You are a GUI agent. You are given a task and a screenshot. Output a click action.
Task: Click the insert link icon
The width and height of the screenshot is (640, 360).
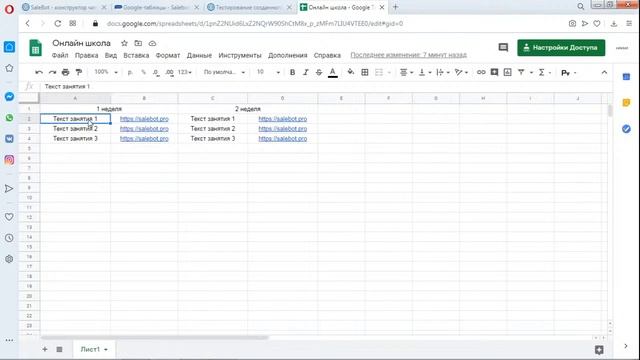click(481, 72)
